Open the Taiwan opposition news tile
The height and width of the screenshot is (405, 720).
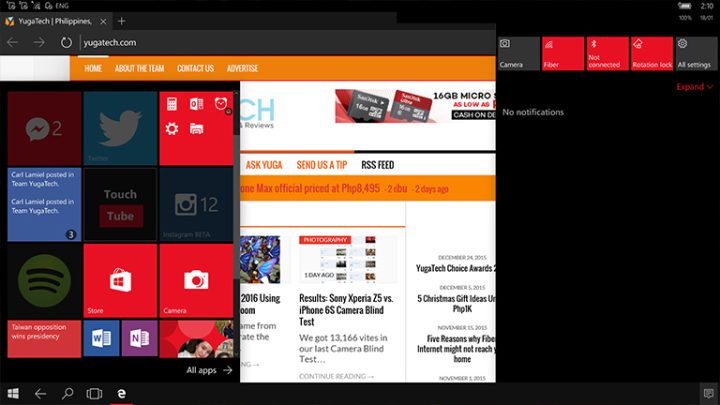coord(44,339)
